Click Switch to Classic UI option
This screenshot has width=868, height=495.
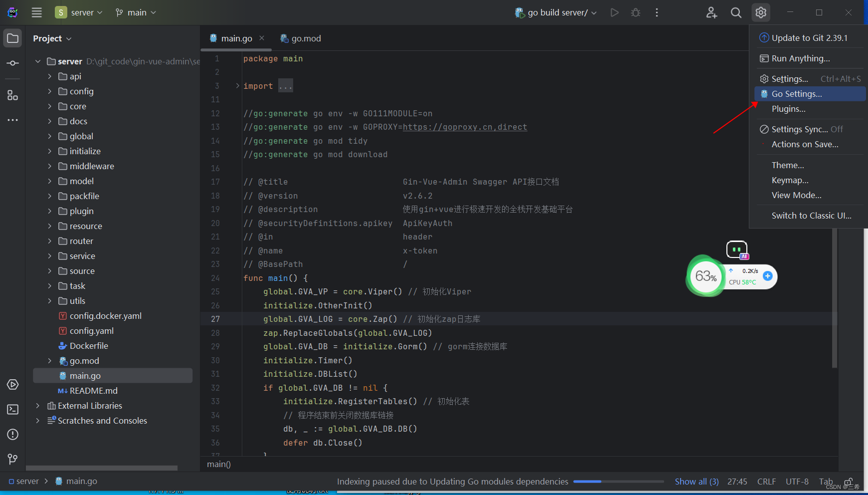811,215
